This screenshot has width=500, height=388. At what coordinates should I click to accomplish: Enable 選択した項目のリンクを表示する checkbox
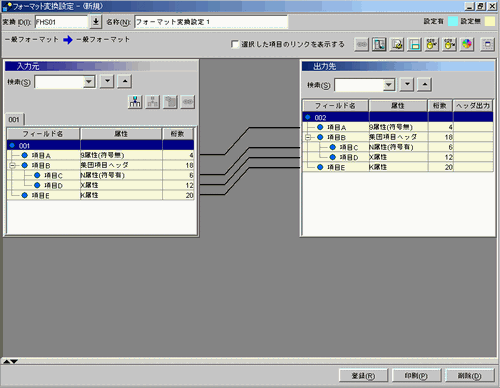click(x=235, y=44)
